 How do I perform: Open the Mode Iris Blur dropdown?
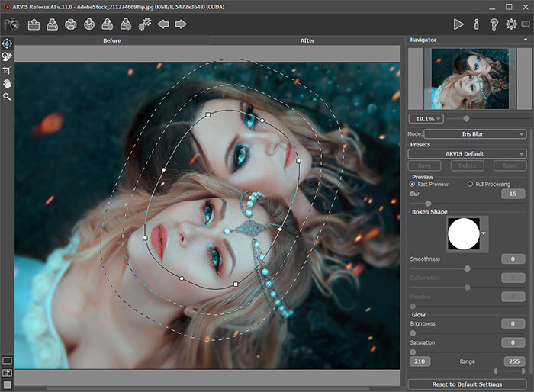click(x=475, y=134)
